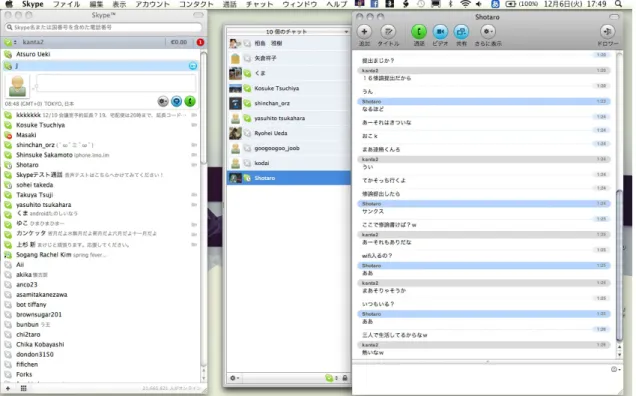The image size is (636, 396).
Task: Open the ヘルプ menu
Action: (x=337, y=4)
